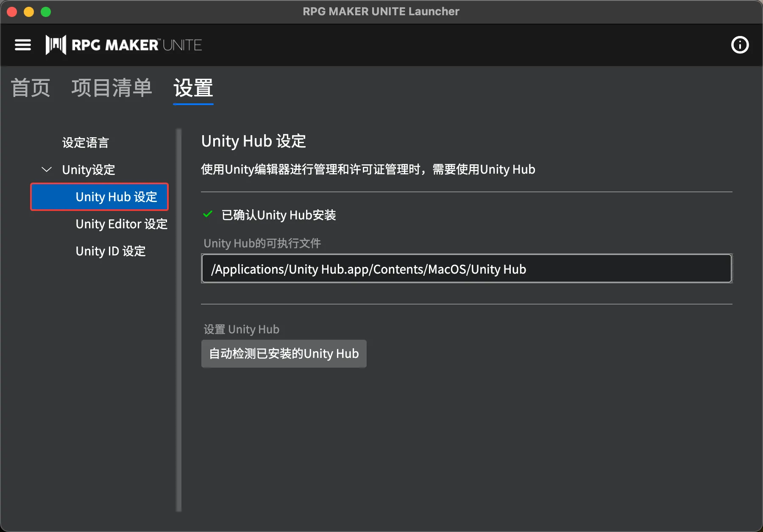
Task: Minimize the window with yellow button
Action: (29, 12)
